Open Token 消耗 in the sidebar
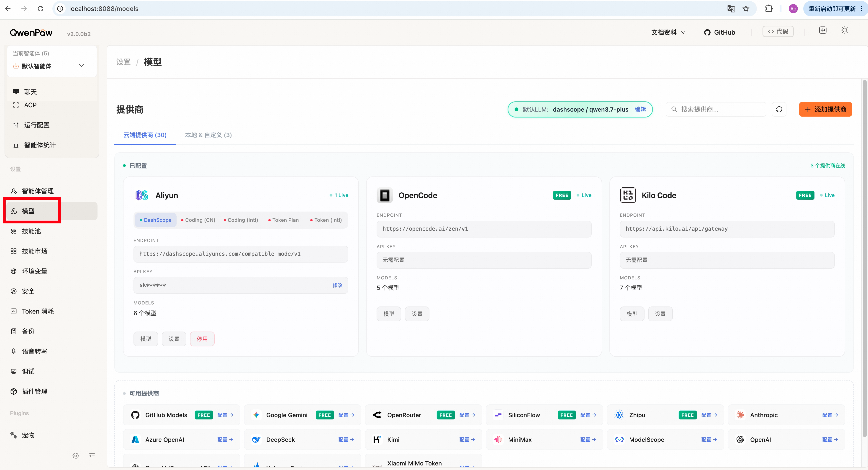This screenshot has width=868, height=470. [x=52, y=312]
